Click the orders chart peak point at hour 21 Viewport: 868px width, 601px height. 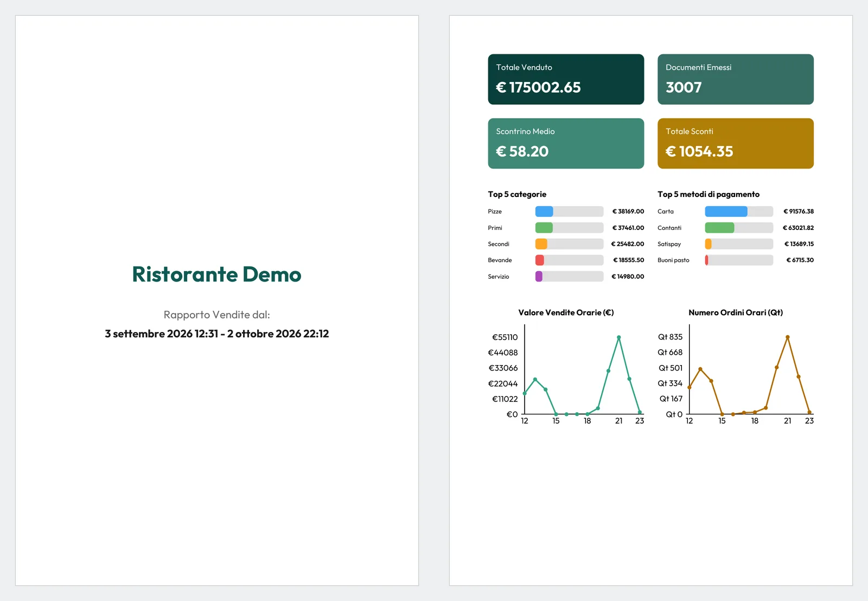(x=787, y=337)
